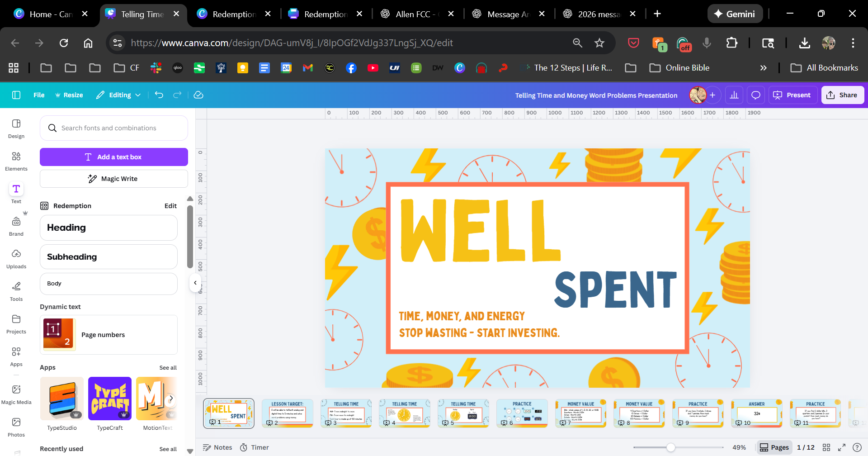
Task: Click the undo arrow icon
Action: 159,95
